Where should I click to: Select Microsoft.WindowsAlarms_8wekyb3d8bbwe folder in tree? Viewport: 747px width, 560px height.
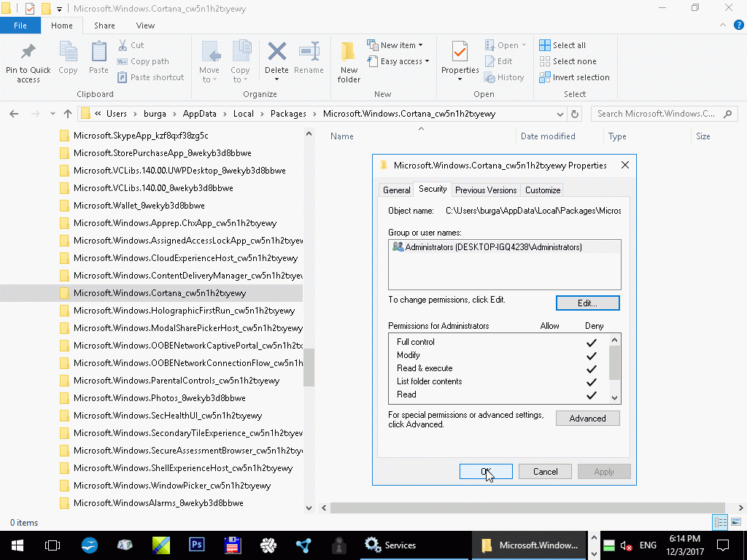[x=158, y=503]
